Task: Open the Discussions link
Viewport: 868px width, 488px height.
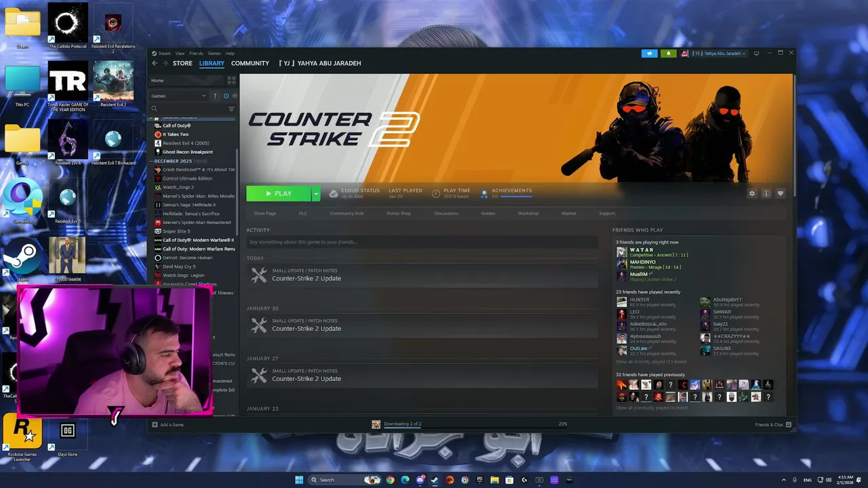Action: click(446, 213)
